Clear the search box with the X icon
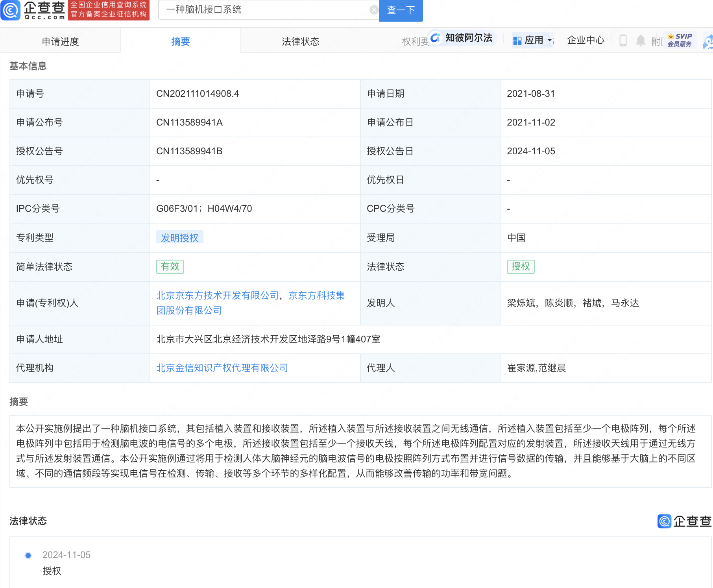 pyautogui.click(x=374, y=10)
